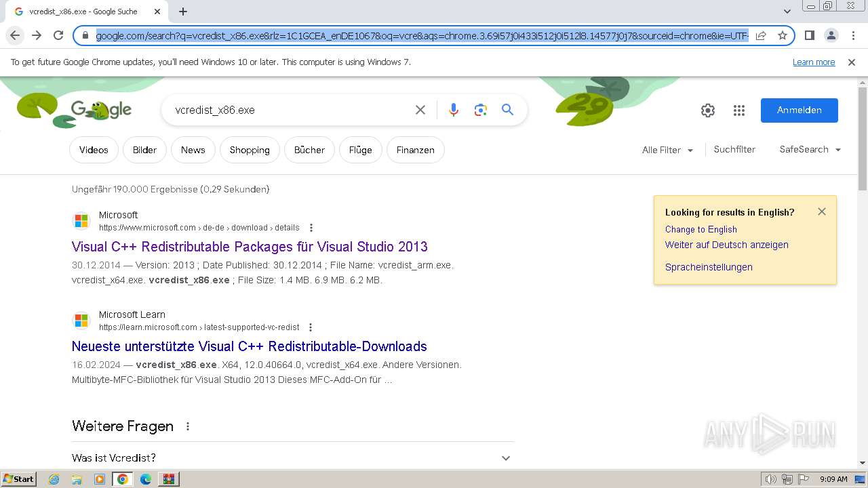Go forward using browser forward arrow
This screenshot has width=868, height=488.
tap(37, 35)
